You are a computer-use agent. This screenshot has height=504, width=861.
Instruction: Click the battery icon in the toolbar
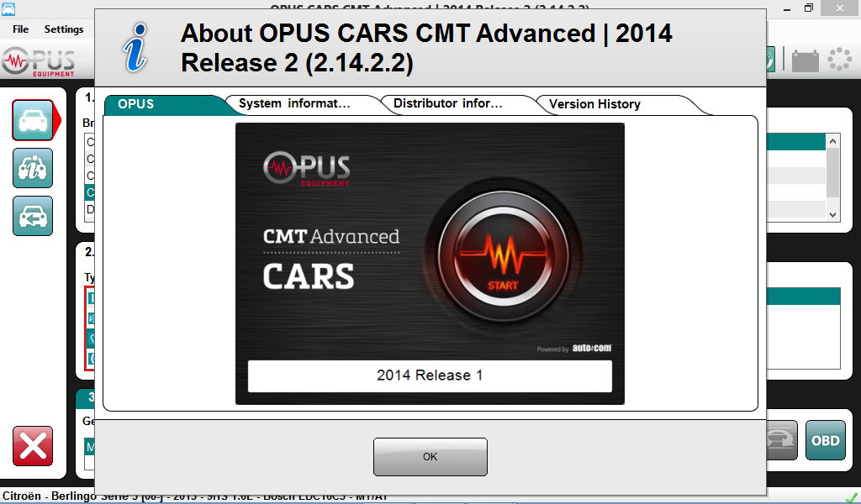(805, 60)
